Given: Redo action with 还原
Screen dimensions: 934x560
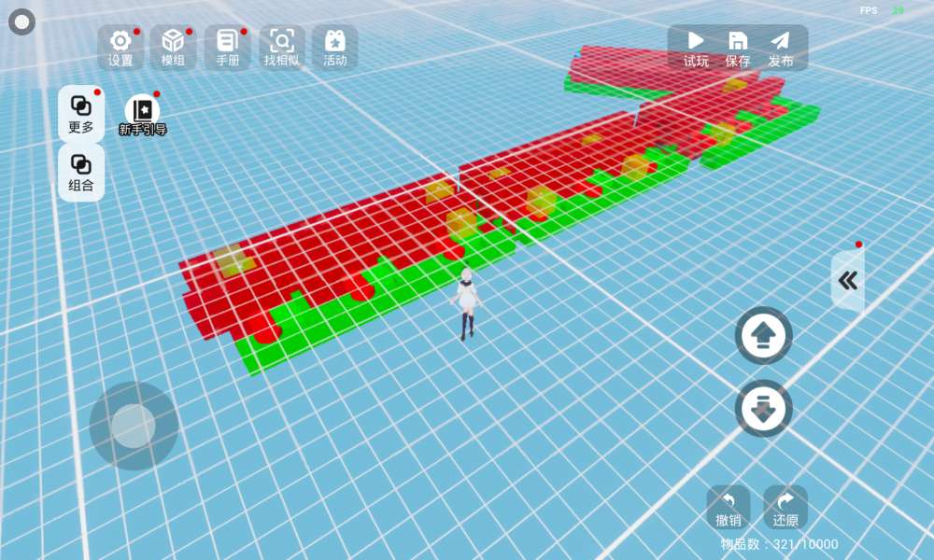Looking at the screenshot, I should 785,508.
